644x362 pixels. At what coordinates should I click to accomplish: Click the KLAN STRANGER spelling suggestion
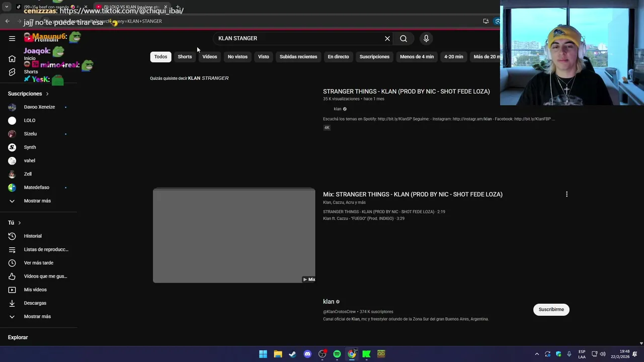coord(208,78)
